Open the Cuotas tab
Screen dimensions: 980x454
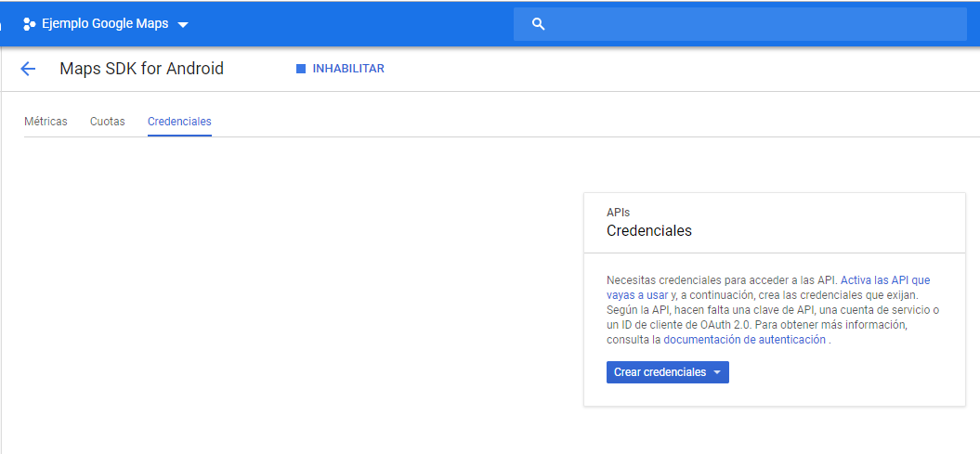[x=108, y=122]
